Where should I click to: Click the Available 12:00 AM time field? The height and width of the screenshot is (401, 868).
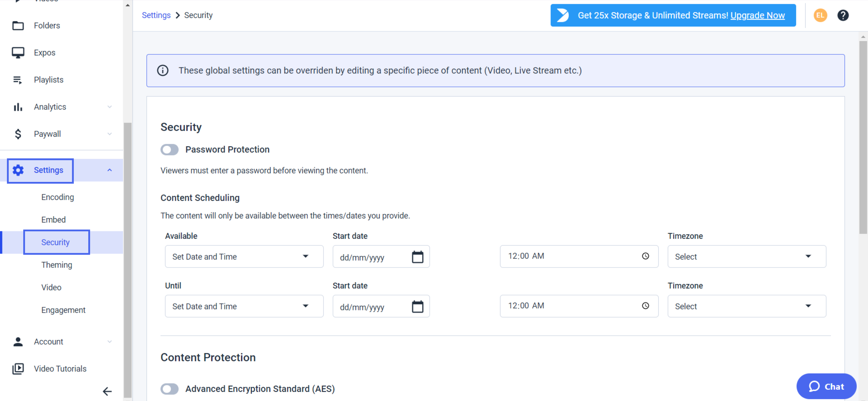click(x=579, y=256)
